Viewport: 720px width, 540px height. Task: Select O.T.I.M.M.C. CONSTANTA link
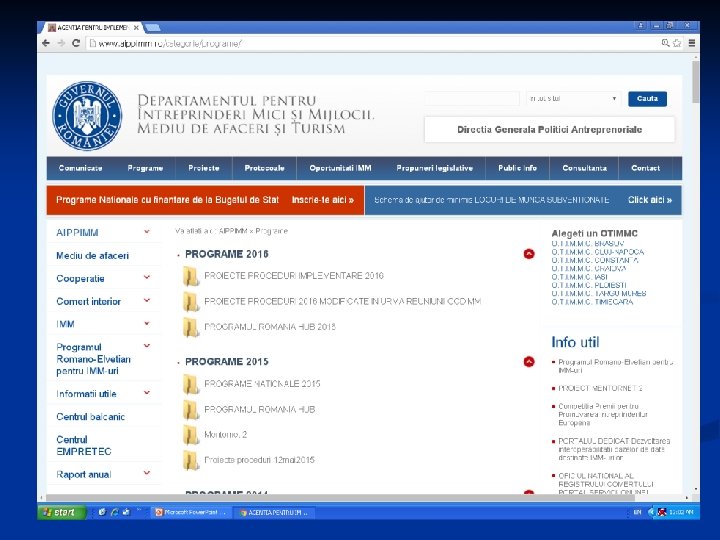(595, 260)
